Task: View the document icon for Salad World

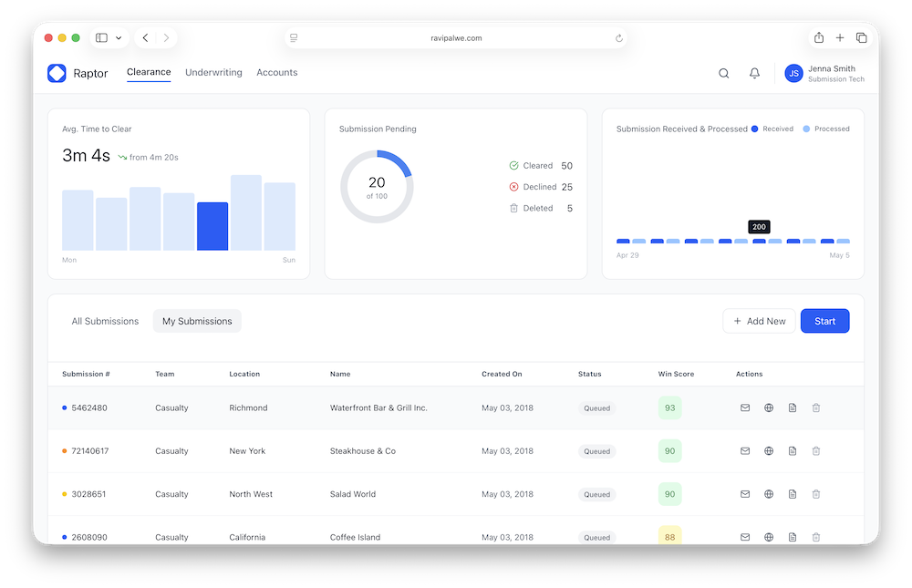Action: click(793, 493)
